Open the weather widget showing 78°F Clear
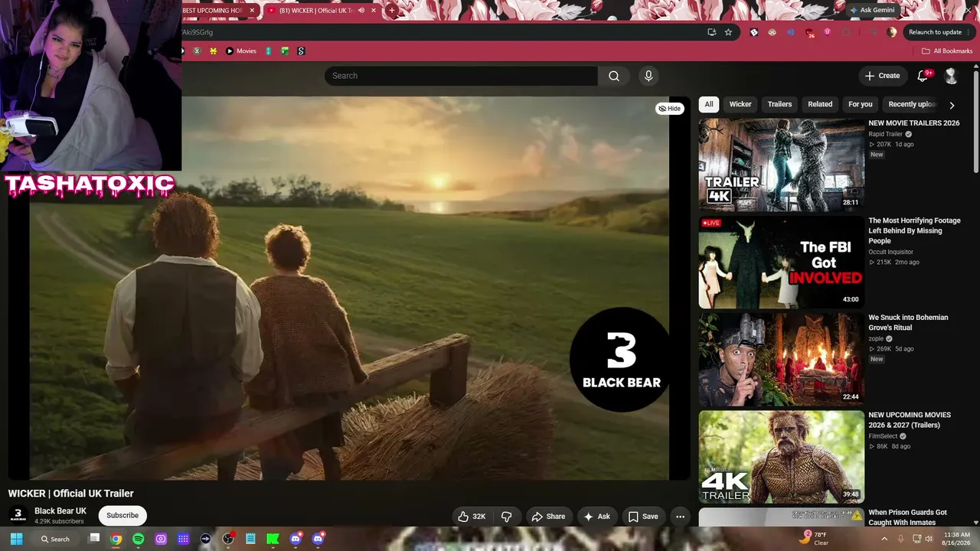The image size is (980, 551). click(x=814, y=539)
